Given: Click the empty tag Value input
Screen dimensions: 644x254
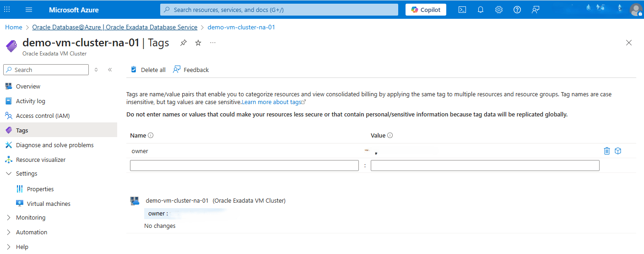Looking at the screenshot, I should tap(485, 166).
